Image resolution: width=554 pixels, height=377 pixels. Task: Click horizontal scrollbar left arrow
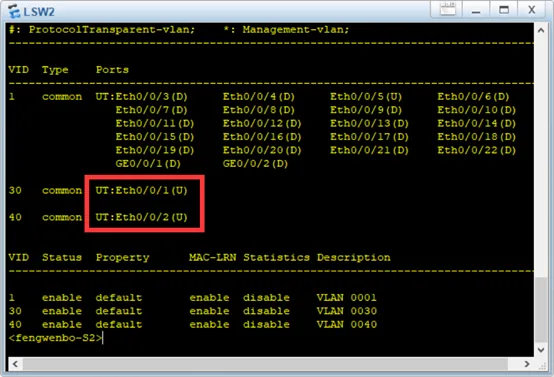pos(15,364)
